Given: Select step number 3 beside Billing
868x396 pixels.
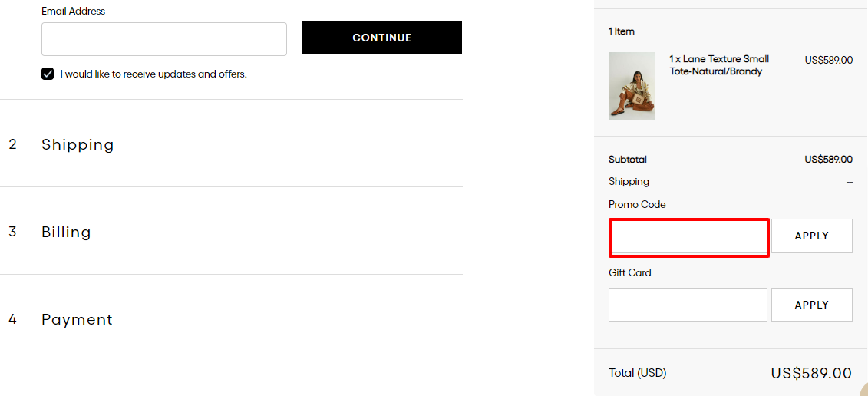Looking at the screenshot, I should coord(13,232).
